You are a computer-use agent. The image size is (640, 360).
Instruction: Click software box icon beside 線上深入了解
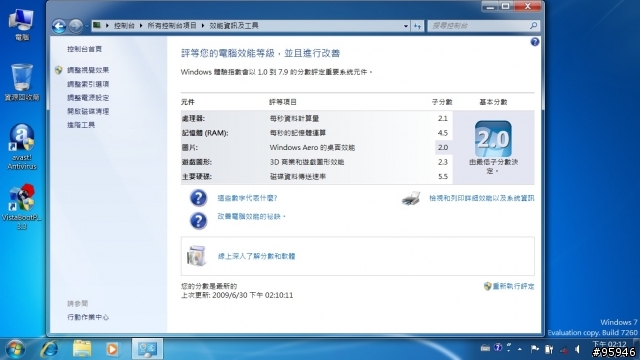196,256
